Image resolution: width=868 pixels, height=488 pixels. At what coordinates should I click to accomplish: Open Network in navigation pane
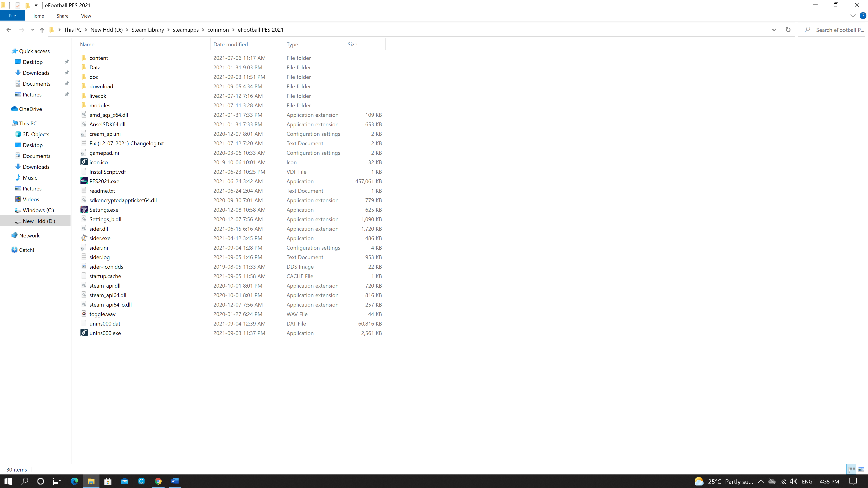point(29,235)
